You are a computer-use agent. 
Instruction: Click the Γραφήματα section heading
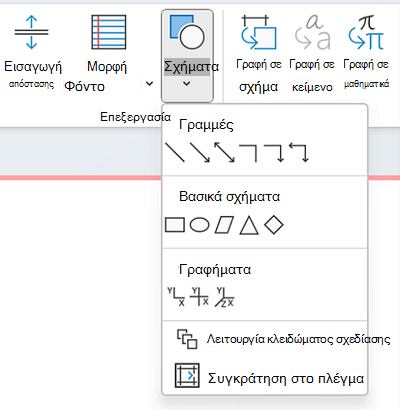pos(215,269)
